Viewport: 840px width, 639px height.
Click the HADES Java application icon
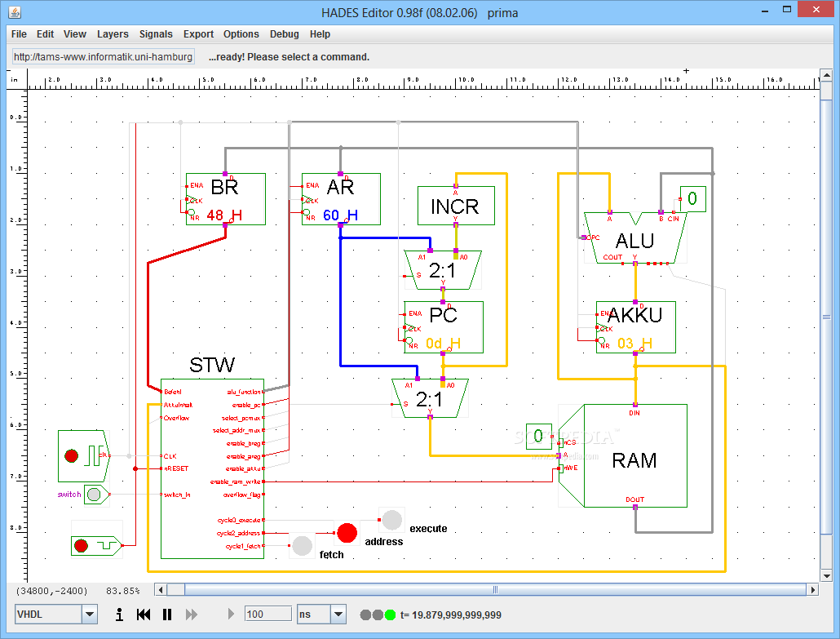(x=15, y=12)
